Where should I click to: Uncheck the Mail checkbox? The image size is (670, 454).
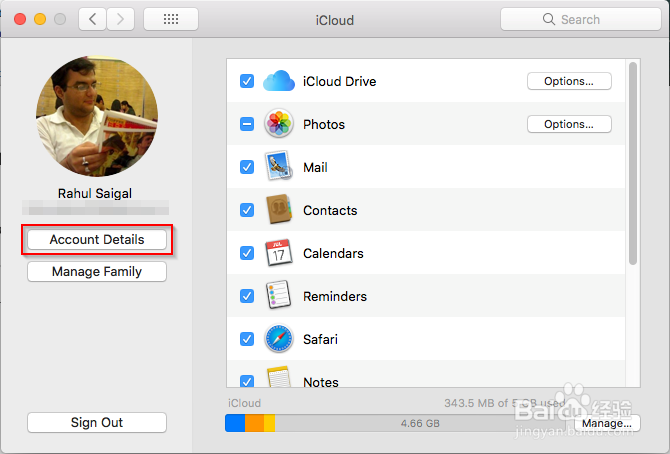click(x=247, y=167)
